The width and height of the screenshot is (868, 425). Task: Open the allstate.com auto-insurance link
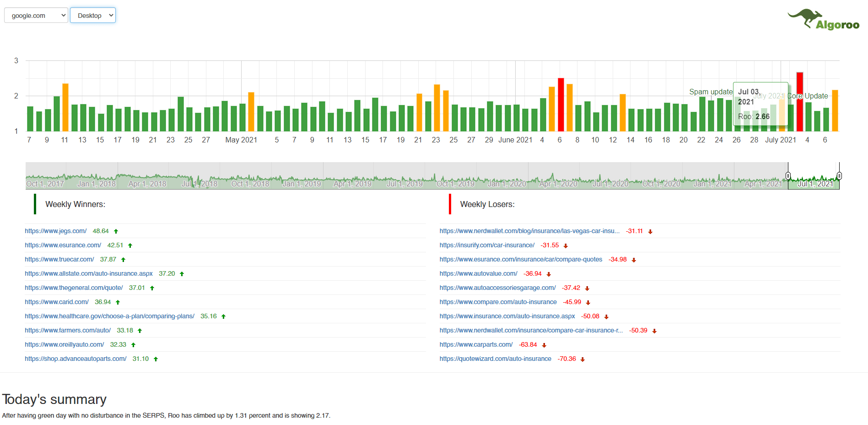pyautogui.click(x=89, y=273)
